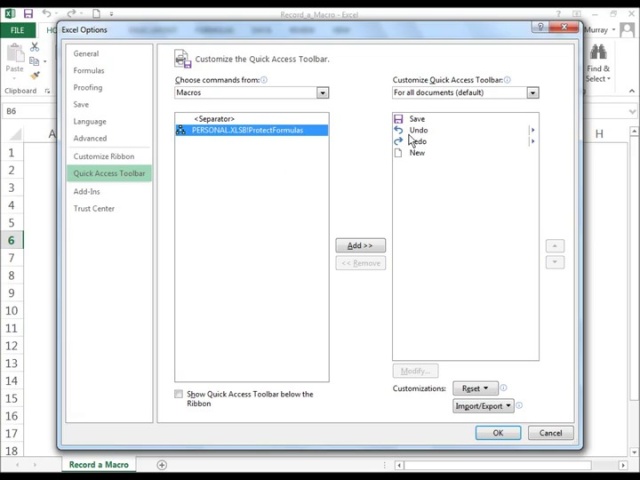Image resolution: width=640 pixels, height=480 pixels.
Task: Click the Redo icon in toolbar list
Action: [x=398, y=141]
